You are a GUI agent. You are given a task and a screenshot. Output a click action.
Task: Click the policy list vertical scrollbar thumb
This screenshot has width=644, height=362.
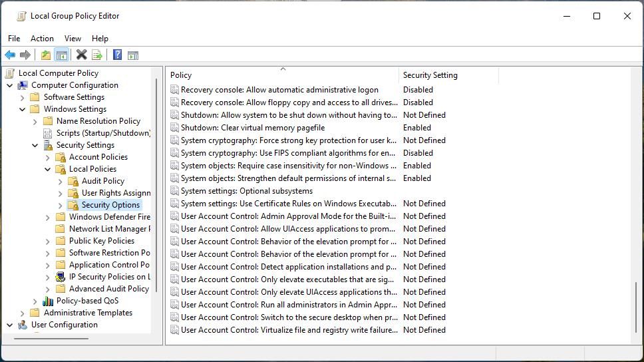pos(636,307)
